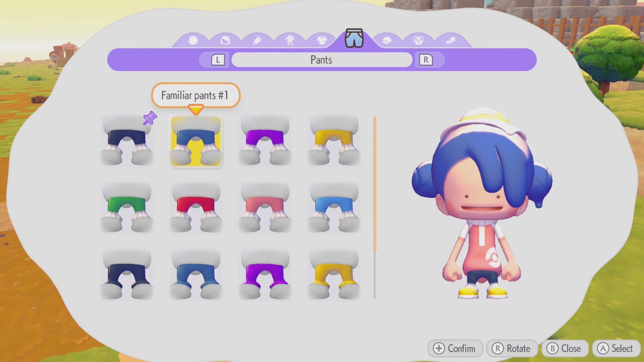
Task: Switch to the shirt tops tab
Action: click(322, 40)
